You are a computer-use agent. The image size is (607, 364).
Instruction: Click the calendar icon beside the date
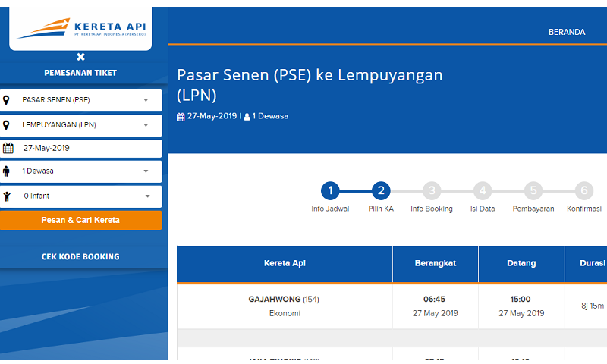click(x=8, y=149)
